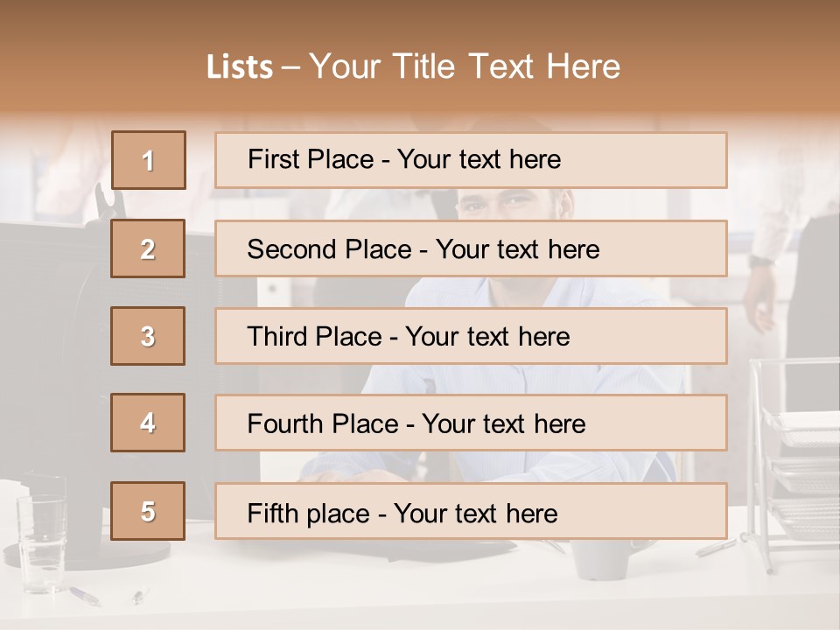Click the man's face in background photo
The width and height of the screenshot is (840, 630).
pos(512,205)
